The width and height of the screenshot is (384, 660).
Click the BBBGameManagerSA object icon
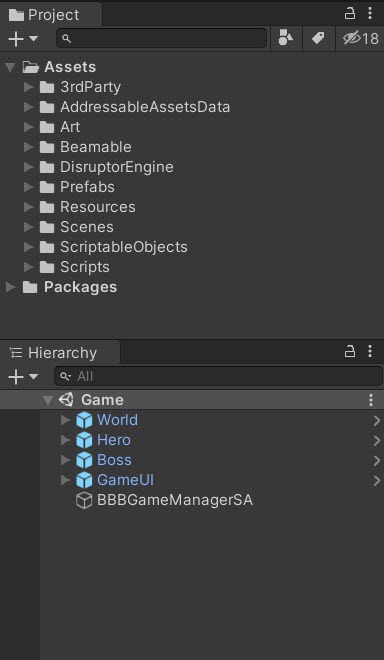(84, 500)
